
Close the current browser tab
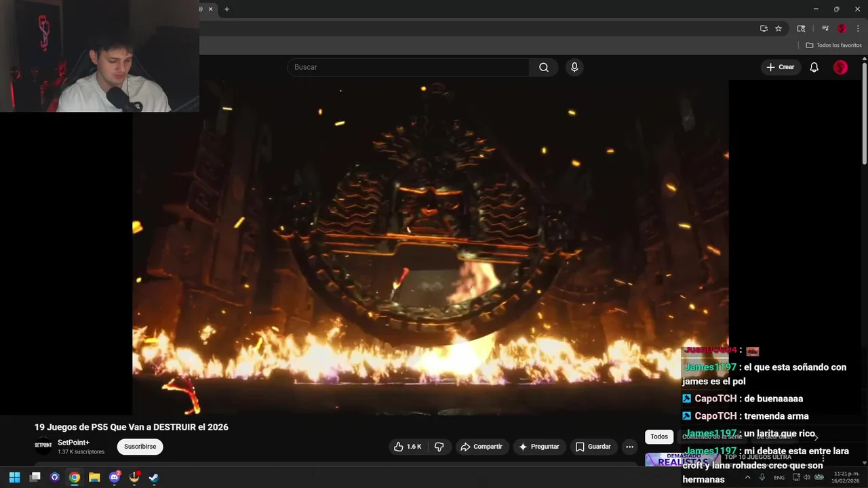pyautogui.click(x=210, y=9)
